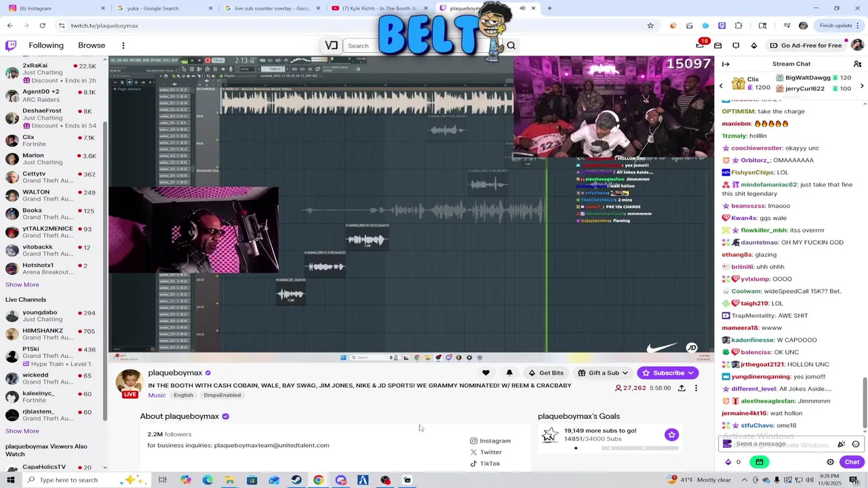868x488 pixels.
Task: Open the Whispers speech-bubble icon
Action: (x=736, y=45)
